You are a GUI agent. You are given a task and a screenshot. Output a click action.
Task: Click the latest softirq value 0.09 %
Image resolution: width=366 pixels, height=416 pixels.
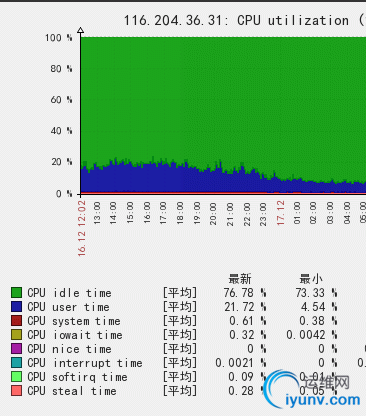pyautogui.click(x=248, y=377)
